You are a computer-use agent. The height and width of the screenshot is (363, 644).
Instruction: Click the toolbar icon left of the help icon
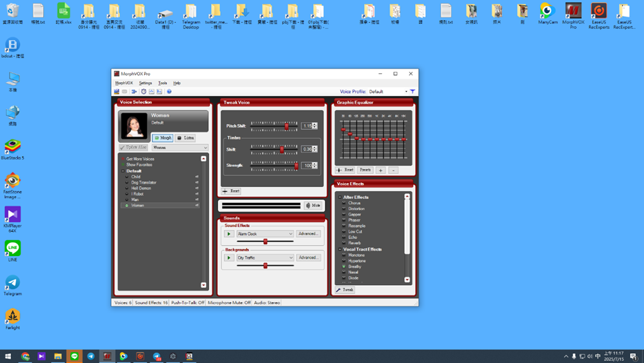pos(159,92)
